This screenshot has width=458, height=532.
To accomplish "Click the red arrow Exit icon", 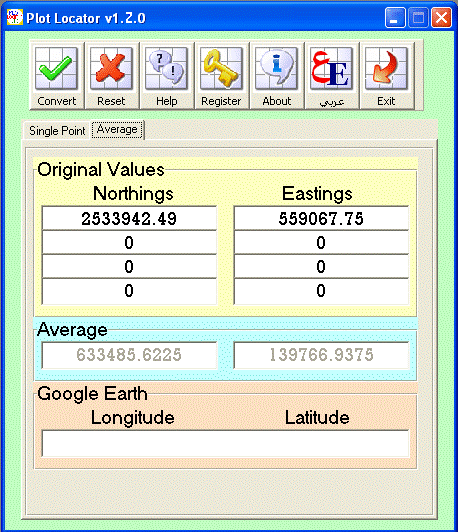I will coord(386,69).
